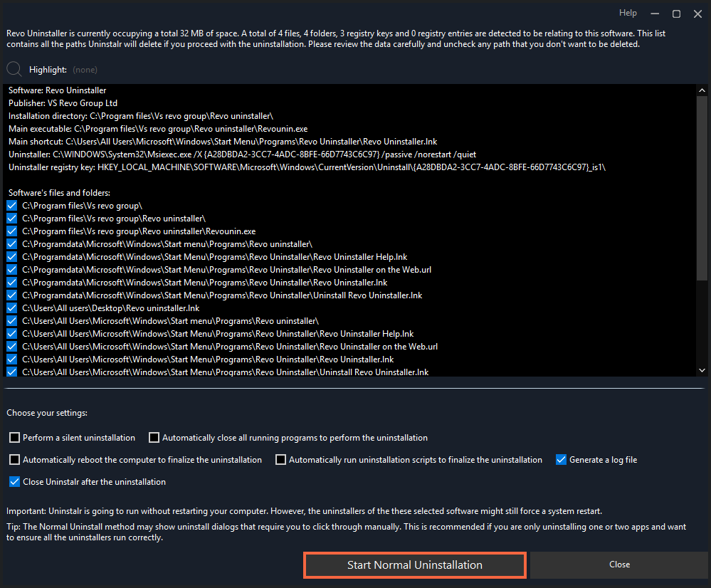Uncheck Programdata Revo Uninstaller Help.lnk checkbox

12,257
